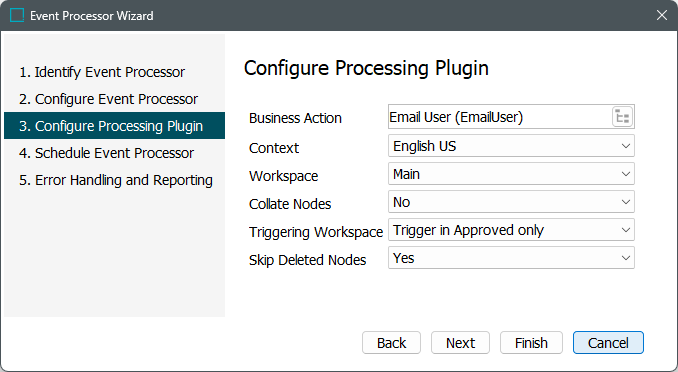This screenshot has width=678, height=372.
Task: Jump to step 4 Schedule Event Processor
Action: [106, 153]
